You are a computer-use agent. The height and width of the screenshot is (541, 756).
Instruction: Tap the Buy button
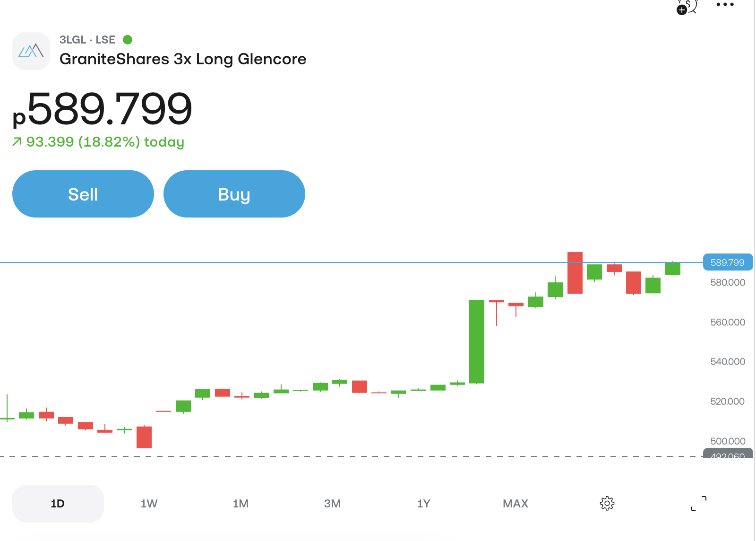coord(234,194)
